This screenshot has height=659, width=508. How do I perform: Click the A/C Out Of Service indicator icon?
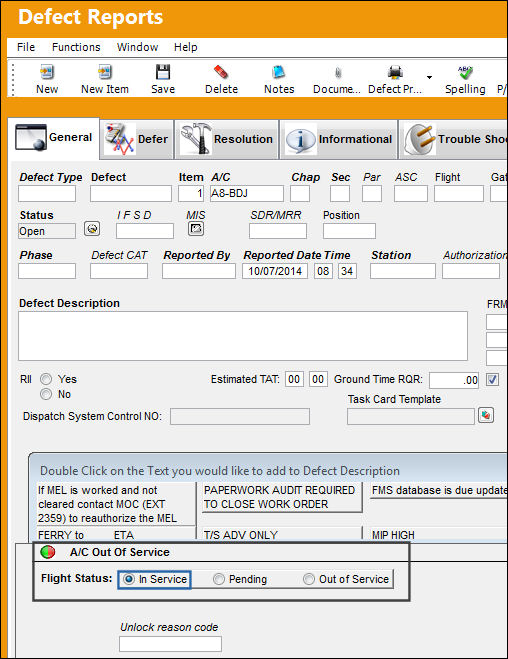48,552
